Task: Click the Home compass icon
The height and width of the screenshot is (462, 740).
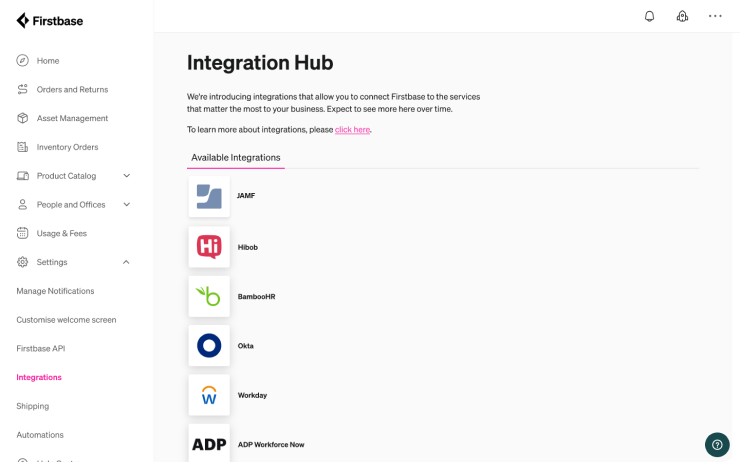Action: [22, 60]
